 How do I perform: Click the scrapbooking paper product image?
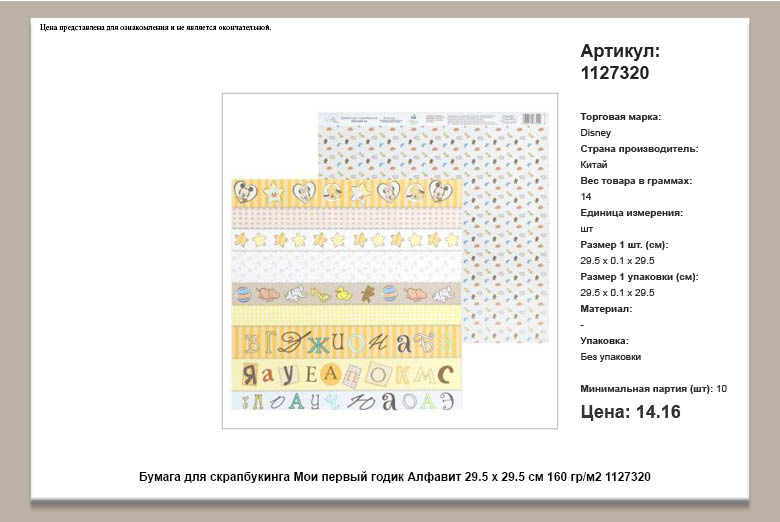(x=390, y=260)
